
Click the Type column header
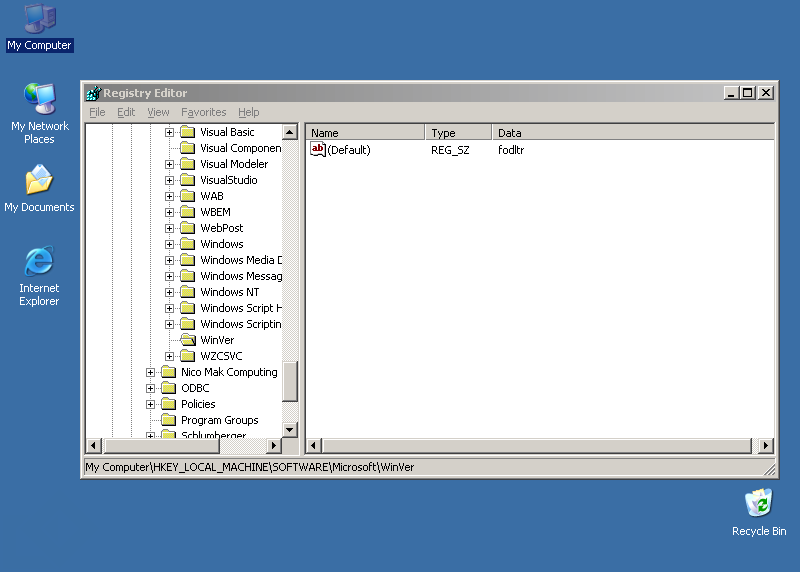[x=459, y=133]
